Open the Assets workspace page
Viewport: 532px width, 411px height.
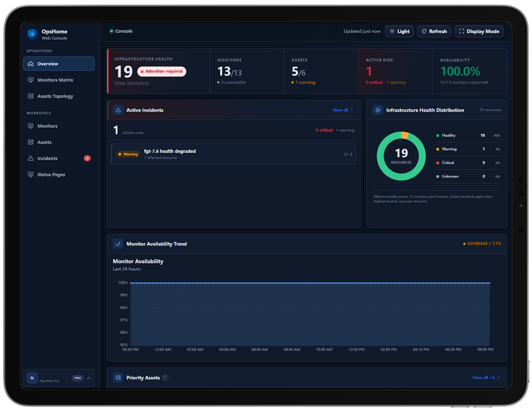coord(59,142)
